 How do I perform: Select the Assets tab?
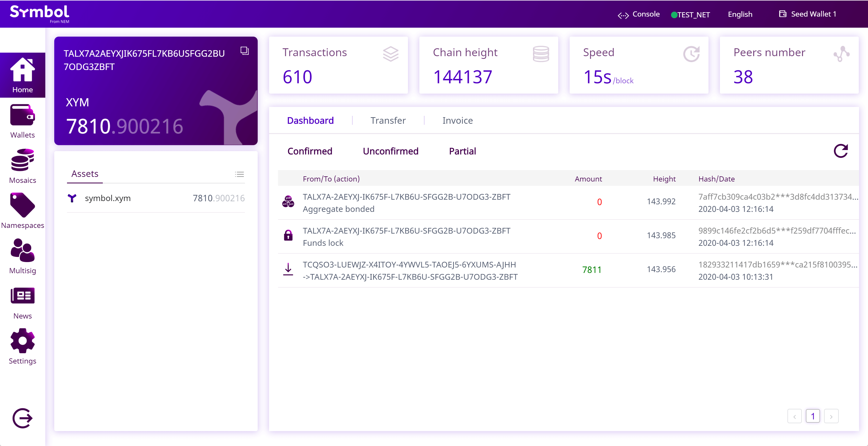[x=85, y=174]
